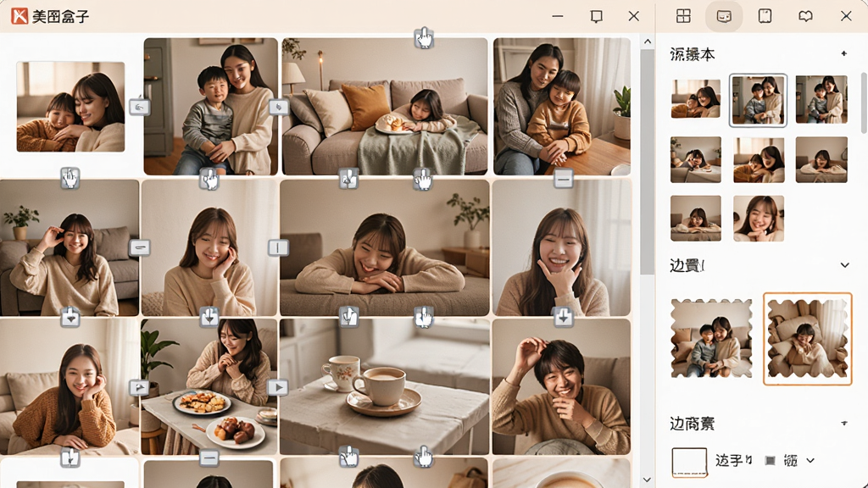This screenshot has width=868, height=488.
Task: Select the woman in orange sweater photo
Action: pos(70,386)
